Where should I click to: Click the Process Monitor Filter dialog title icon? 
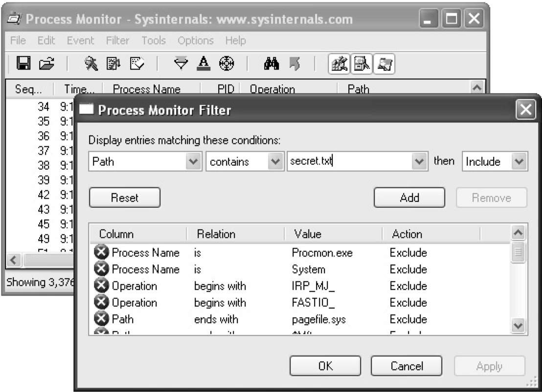point(87,110)
